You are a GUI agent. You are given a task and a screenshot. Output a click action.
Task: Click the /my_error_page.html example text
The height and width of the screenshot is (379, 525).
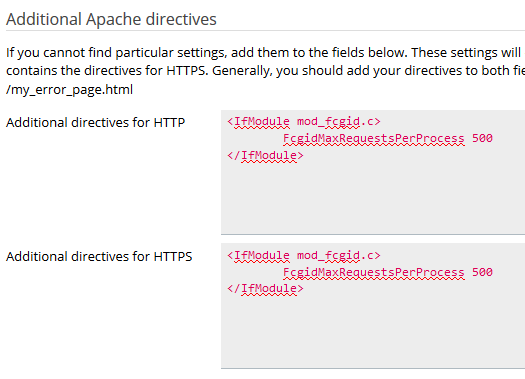coord(69,90)
